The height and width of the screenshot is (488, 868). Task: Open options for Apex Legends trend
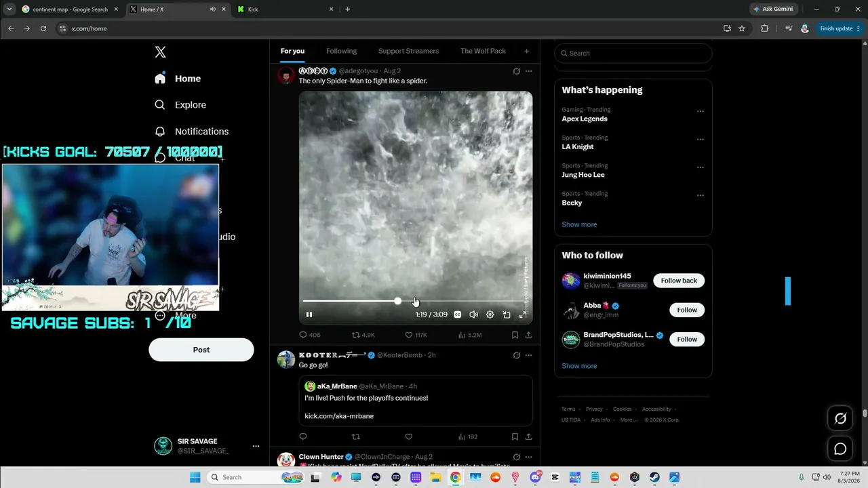point(701,111)
